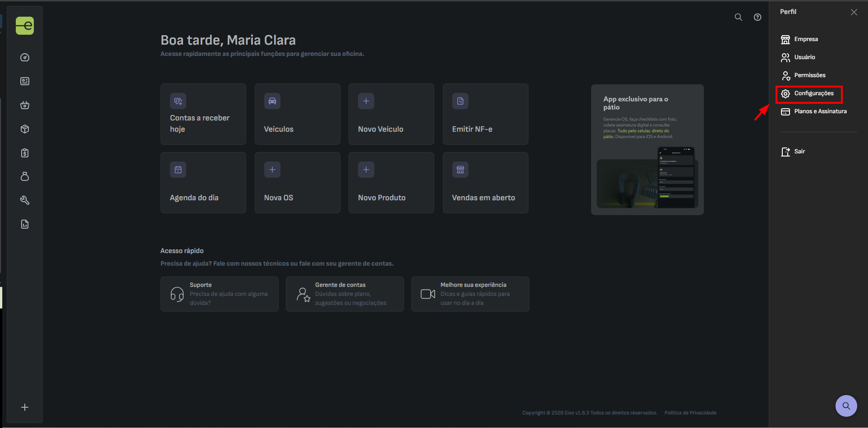
Task: Click the Acesso rápido heading
Action: (182, 251)
